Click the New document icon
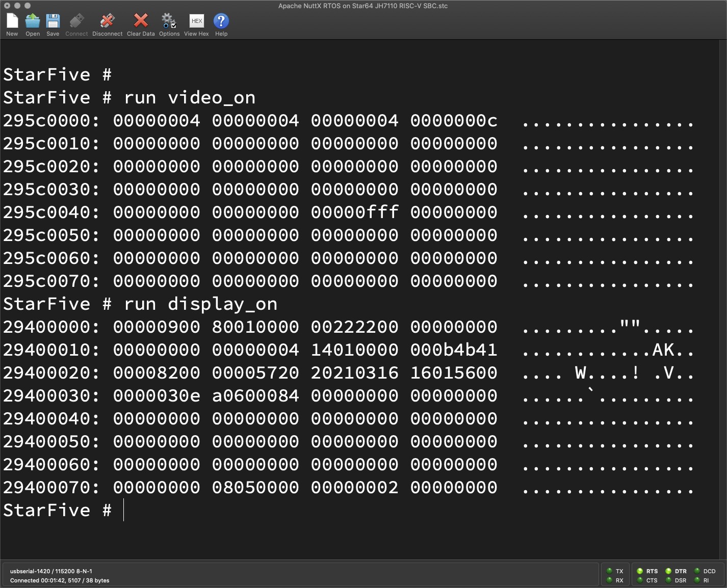The width and height of the screenshot is (727, 588). tap(12, 21)
